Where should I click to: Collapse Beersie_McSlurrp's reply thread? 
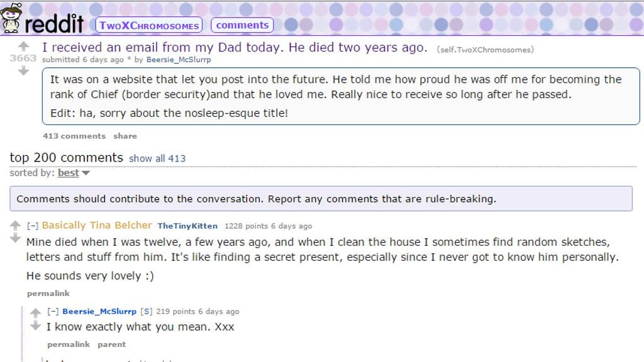pos(53,312)
